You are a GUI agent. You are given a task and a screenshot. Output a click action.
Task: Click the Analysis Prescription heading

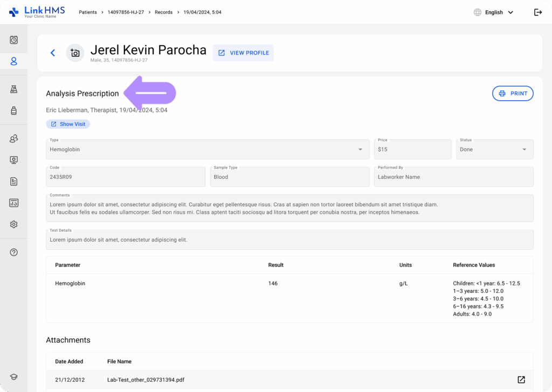tap(82, 94)
